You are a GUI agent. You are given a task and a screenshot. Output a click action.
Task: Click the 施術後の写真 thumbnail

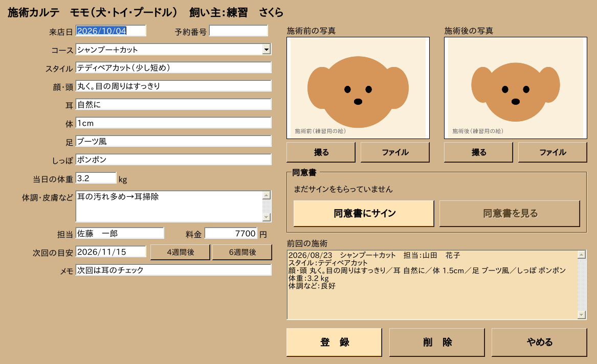coord(516,88)
